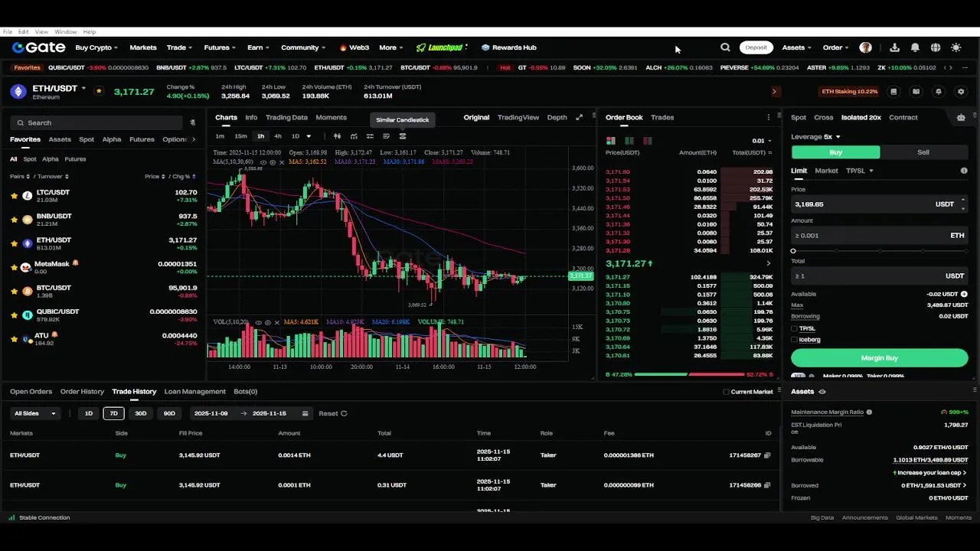The height and width of the screenshot is (551, 980).
Task: Select combined buy/sell order book view icon
Action: (611, 141)
